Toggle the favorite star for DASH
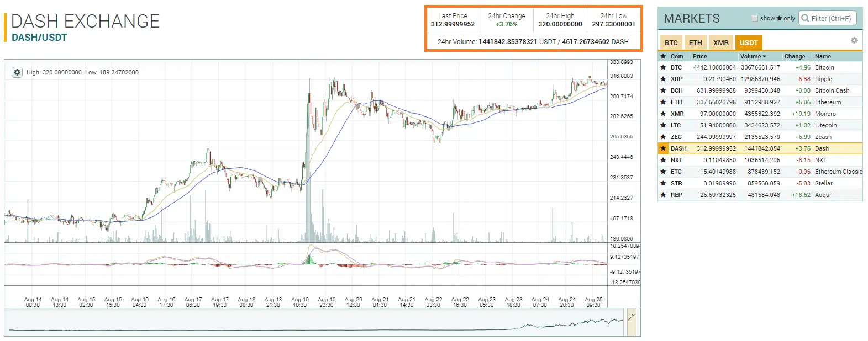The image size is (868, 341). (663, 148)
